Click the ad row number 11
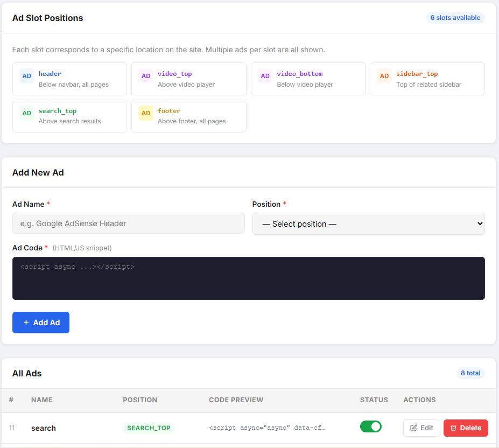 [12, 428]
